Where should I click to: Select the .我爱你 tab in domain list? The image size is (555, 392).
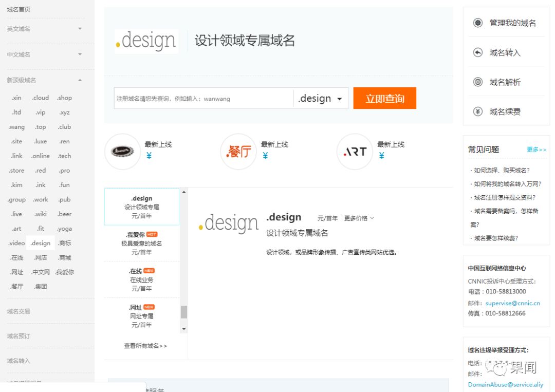142,244
